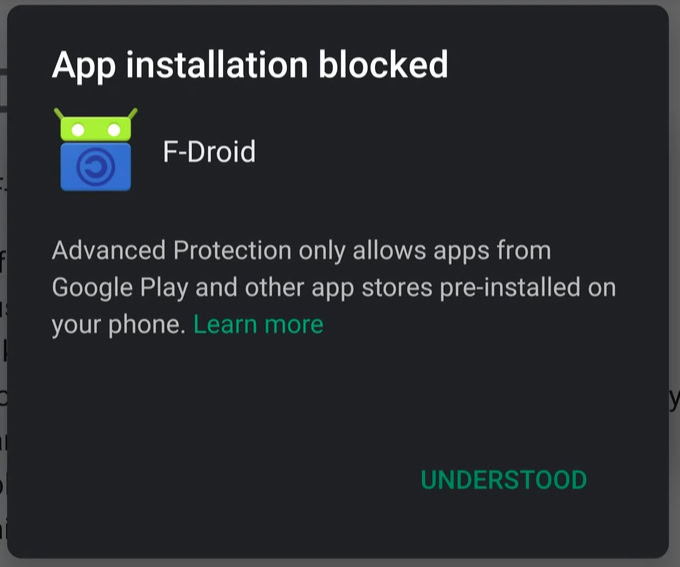Click "your phone." text before Learn more
Viewport: 680px width, 567px height.
point(119,324)
